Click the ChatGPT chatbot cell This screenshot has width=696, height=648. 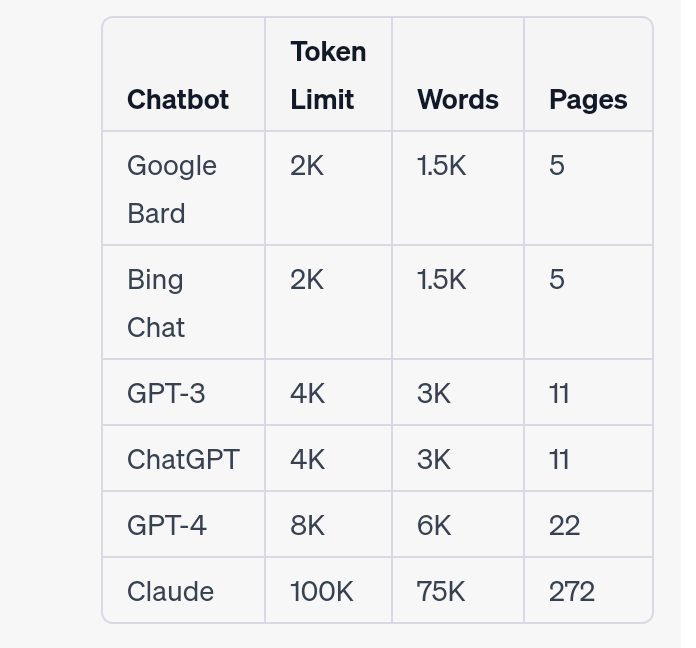[183, 459]
